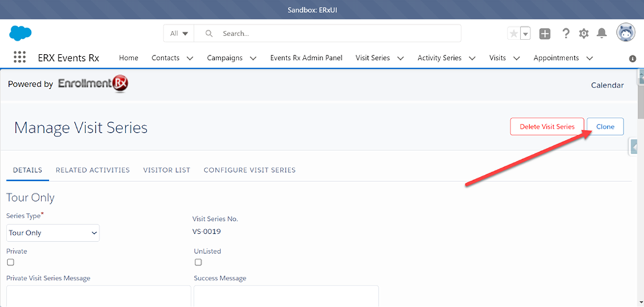This screenshot has height=307, width=644.
Task: Click the favorites star icon
Action: pos(513,34)
